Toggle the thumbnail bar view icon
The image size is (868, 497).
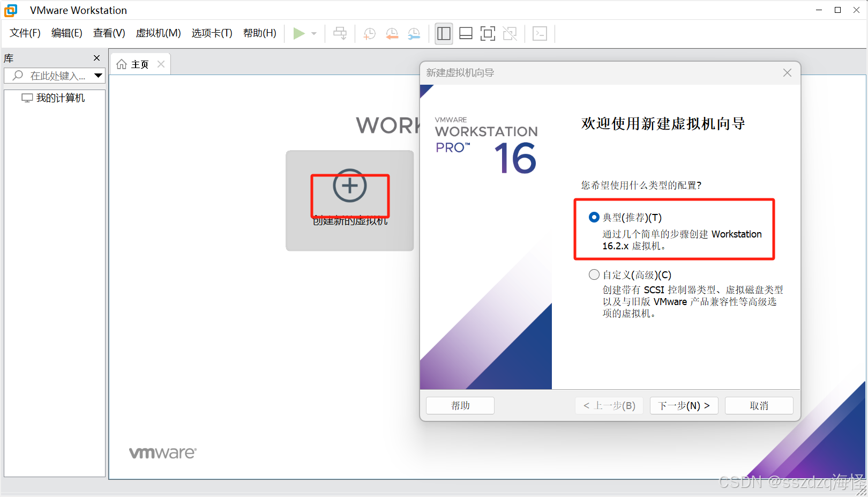click(x=466, y=34)
